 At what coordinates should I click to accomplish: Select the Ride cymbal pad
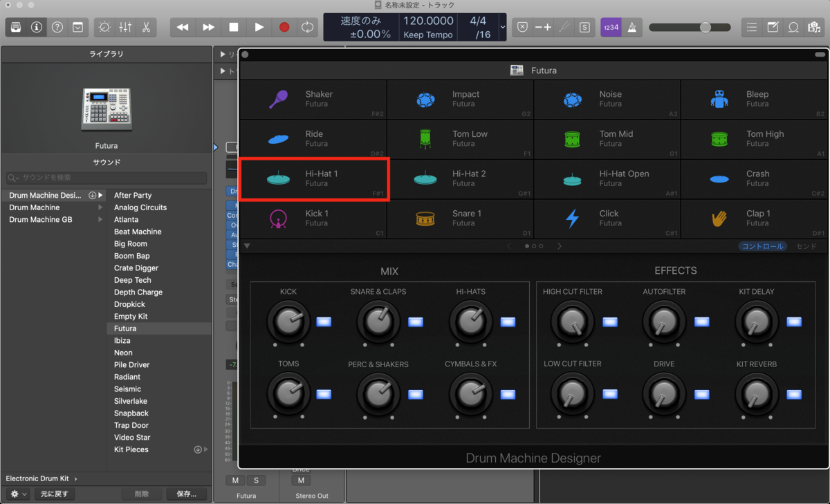pos(313,139)
